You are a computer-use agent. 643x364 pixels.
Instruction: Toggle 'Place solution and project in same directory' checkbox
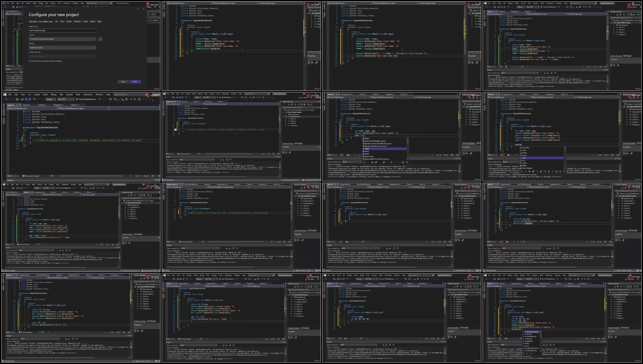pyautogui.click(x=30, y=61)
